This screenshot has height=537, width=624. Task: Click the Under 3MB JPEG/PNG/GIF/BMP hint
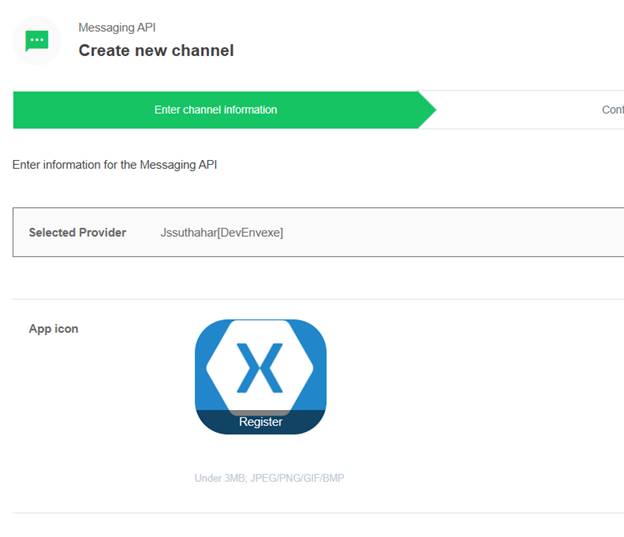269,478
